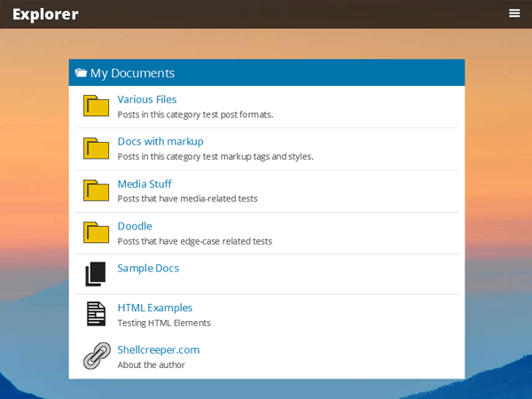Screen dimensions: 532x399
Task: Open the Docs with markup link
Action: [x=160, y=141]
